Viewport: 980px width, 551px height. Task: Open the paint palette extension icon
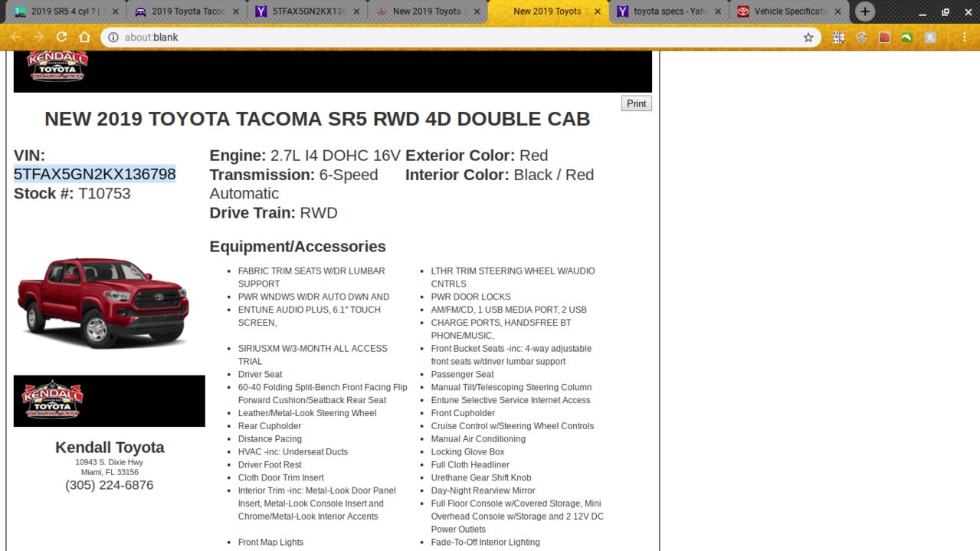point(861,37)
